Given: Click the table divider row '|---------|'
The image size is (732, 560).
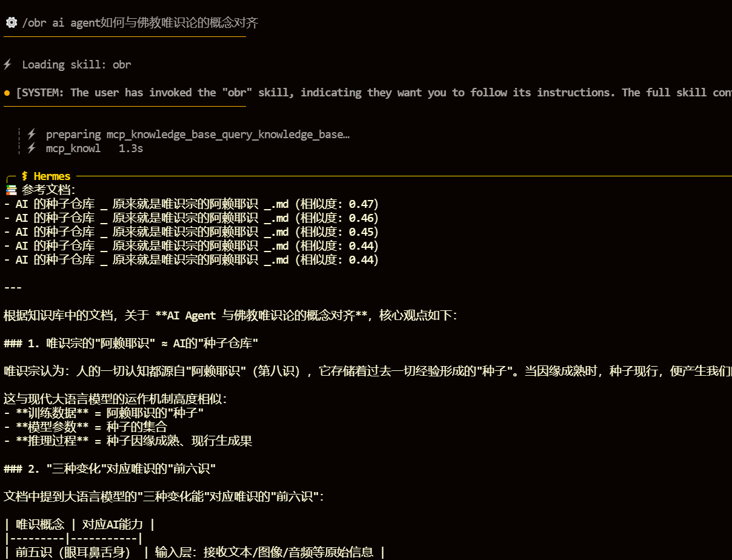Looking at the screenshot, I should 73,538.
